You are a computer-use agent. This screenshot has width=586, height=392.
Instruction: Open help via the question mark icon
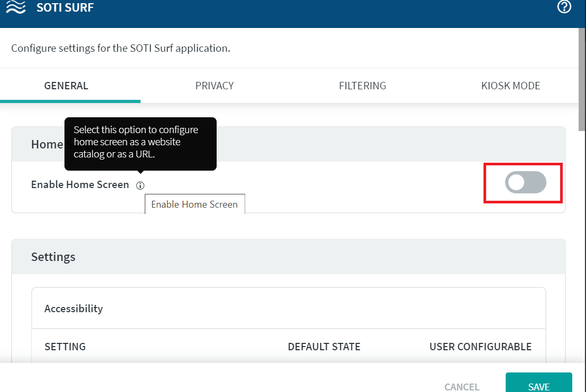point(564,7)
